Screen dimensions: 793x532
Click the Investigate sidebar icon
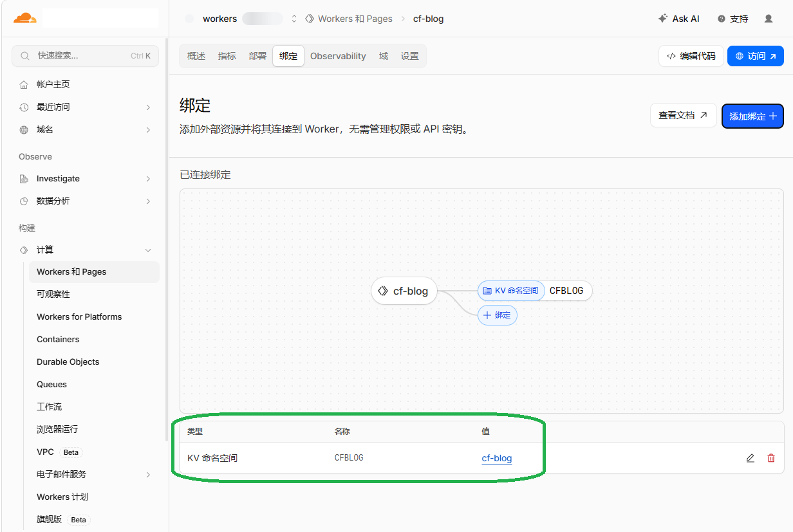(x=24, y=178)
